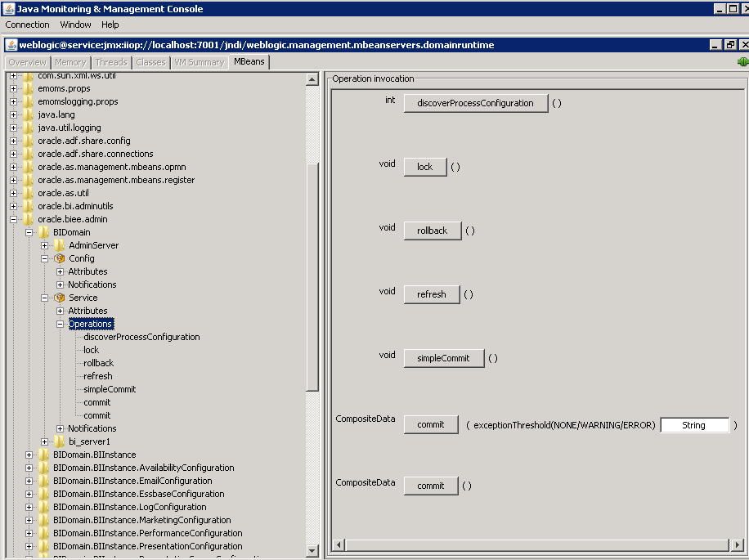Switch to the Threads tab
The width and height of the screenshot is (749, 560).
coord(111,63)
